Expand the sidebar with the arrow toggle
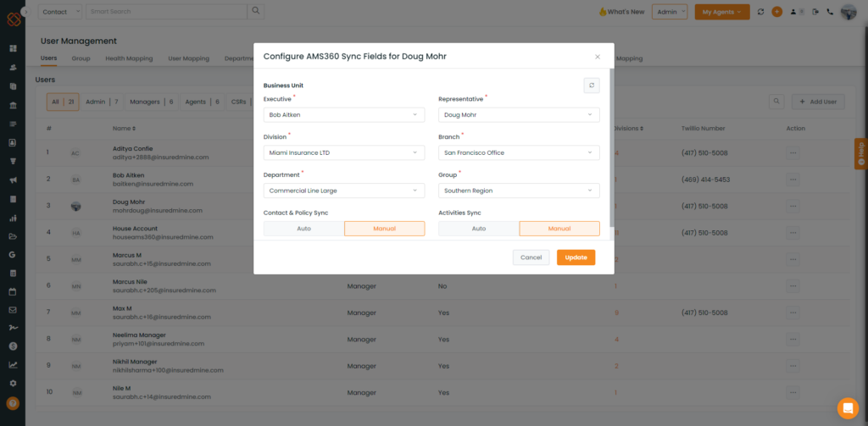This screenshot has height=426, width=868. pos(25,11)
